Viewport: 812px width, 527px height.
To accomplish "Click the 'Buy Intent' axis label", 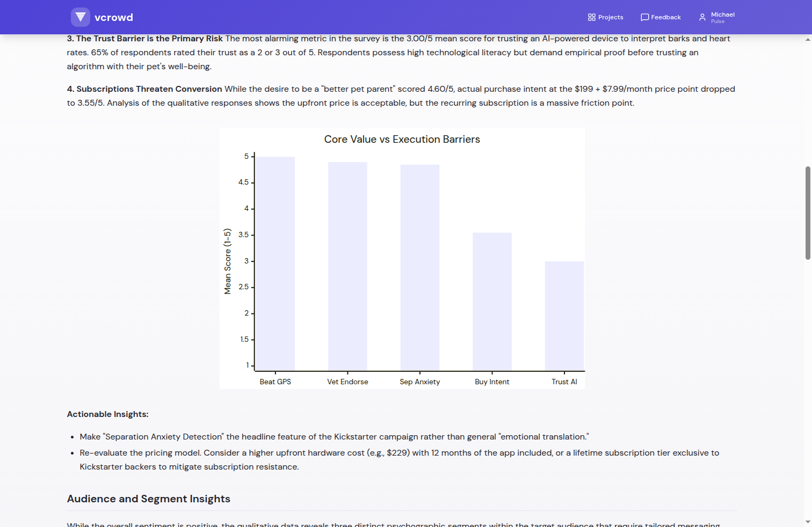I will [492, 382].
